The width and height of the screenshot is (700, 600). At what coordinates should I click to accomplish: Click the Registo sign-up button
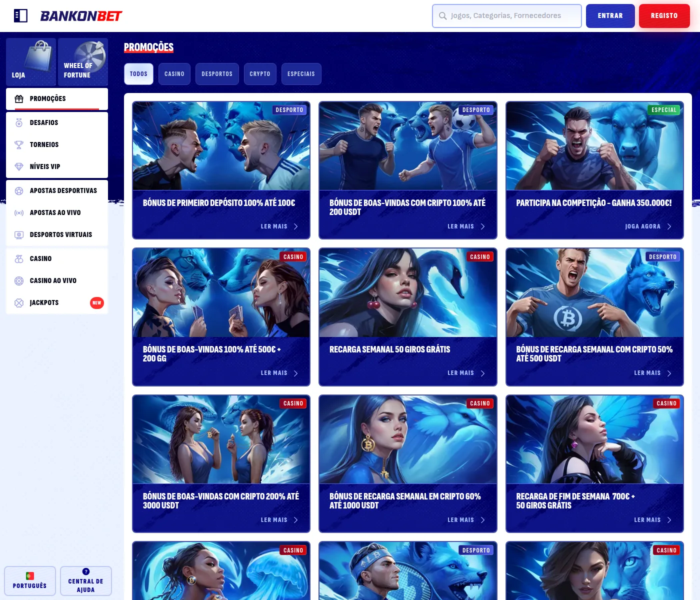click(664, 16)
